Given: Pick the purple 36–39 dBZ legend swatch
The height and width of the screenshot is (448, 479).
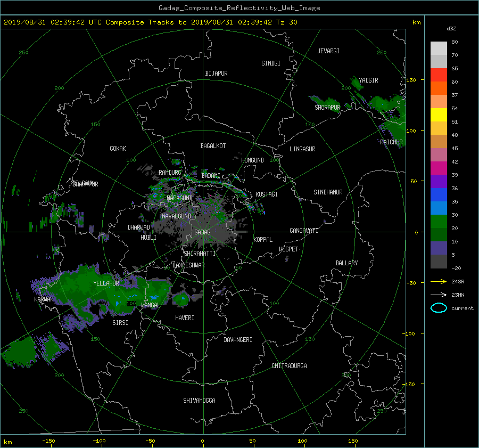Looking at the screenshot, I should [439, 181].
